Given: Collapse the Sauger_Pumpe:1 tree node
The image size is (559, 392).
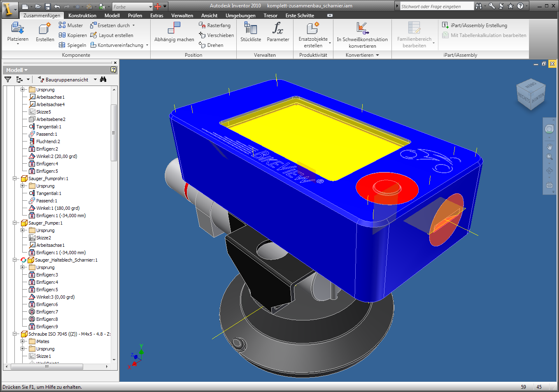Looking at the screenshot, I should pos(15,223).
